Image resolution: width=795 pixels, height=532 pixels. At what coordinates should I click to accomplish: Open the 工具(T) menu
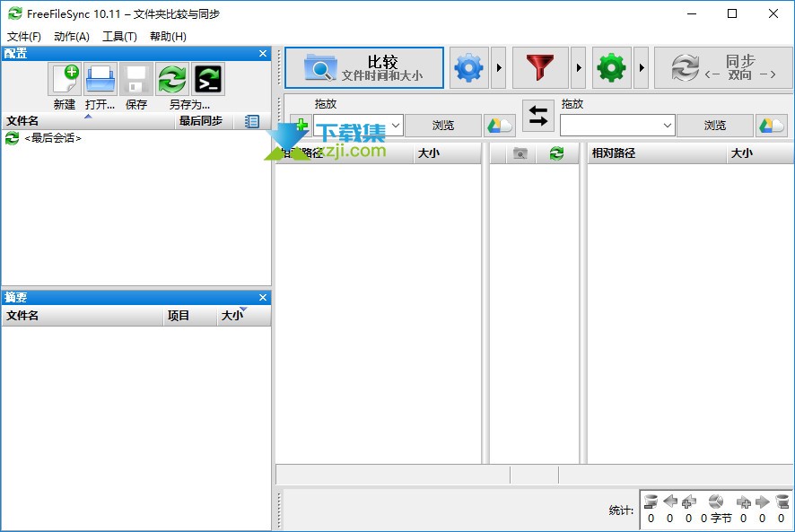tap(119, 37)
